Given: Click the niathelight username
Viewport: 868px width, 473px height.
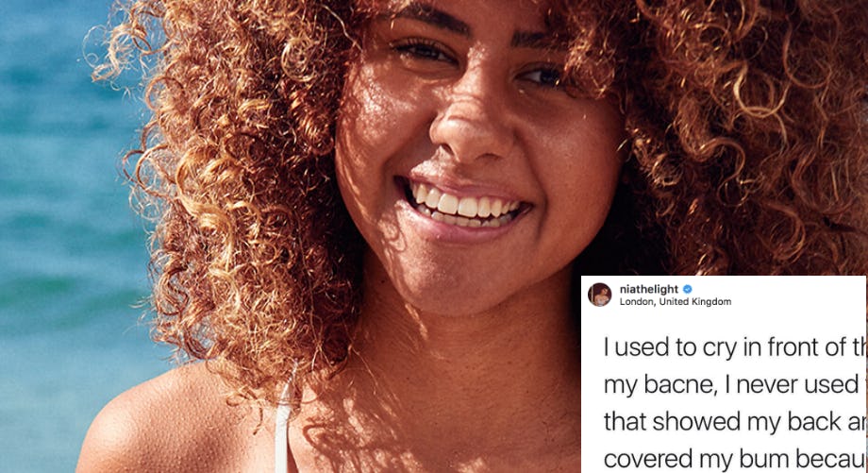Looking at the screenshot, I should pyautogui.click(x=649, y=289).
